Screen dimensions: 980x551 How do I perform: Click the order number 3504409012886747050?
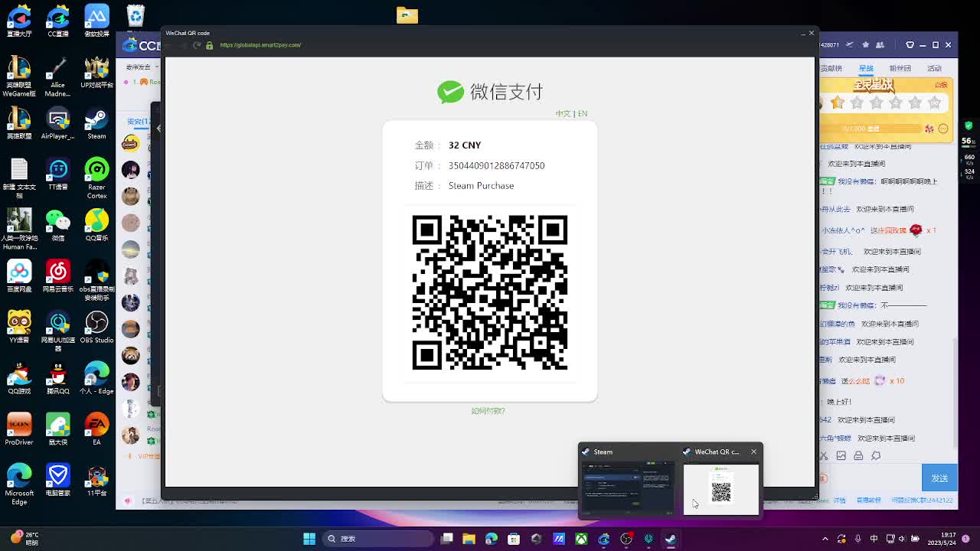[x=496, y=165]
